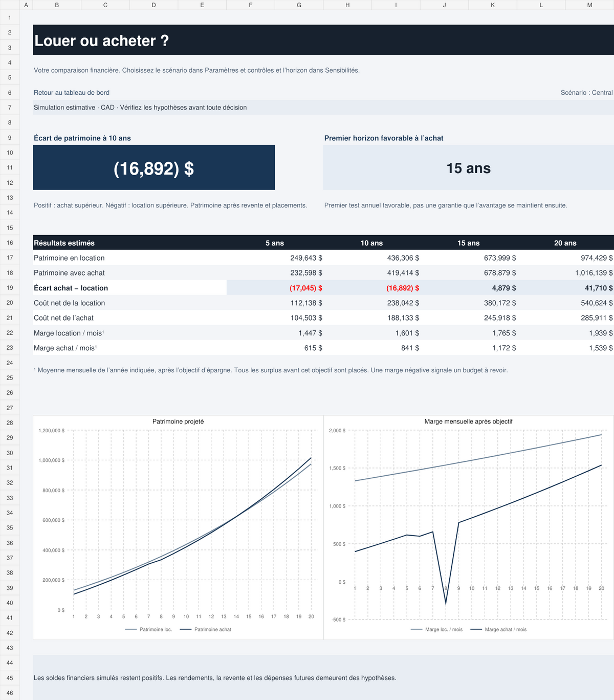This screenshot has width=614, height=700.
Task: Select column H header
Action: click(347, 5)
